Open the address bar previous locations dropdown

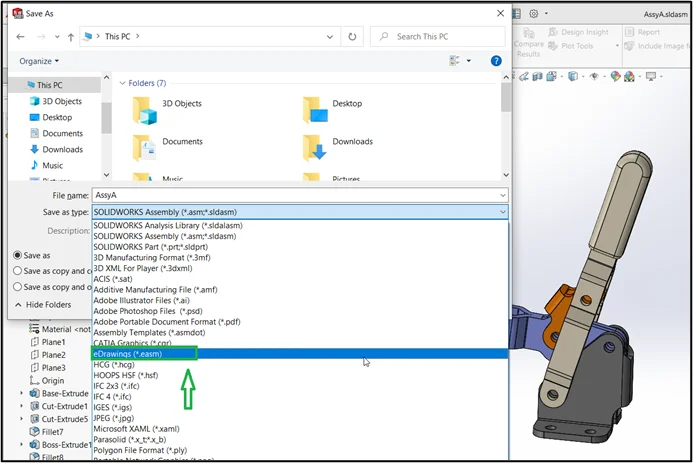click(330, 37)
